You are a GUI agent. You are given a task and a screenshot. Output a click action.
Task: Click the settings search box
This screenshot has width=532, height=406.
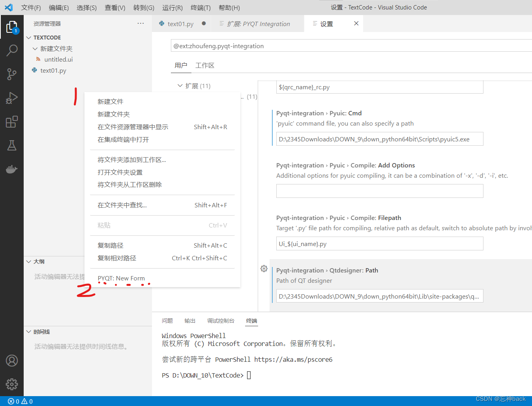[x=351, y=46]
